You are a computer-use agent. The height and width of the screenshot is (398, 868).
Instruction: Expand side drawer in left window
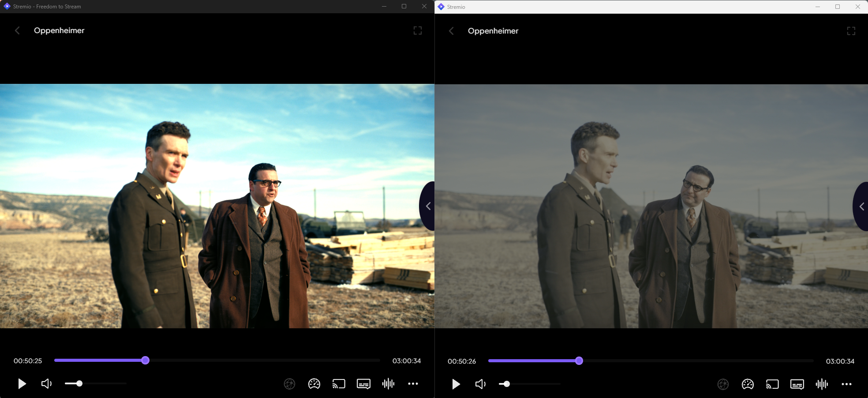[x=427, y=206]
